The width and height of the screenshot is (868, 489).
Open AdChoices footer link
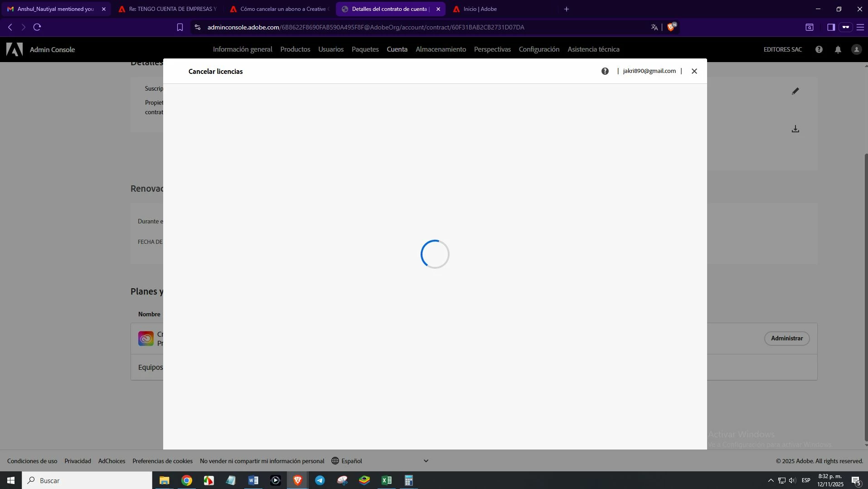click(112, 461)
